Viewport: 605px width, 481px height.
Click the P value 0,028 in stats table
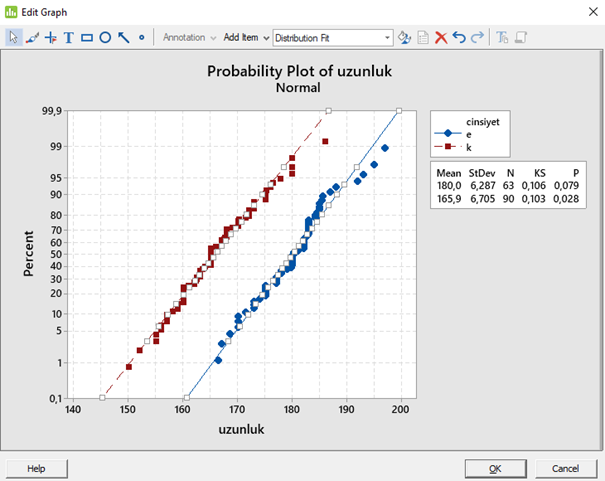tap(566, 199)
